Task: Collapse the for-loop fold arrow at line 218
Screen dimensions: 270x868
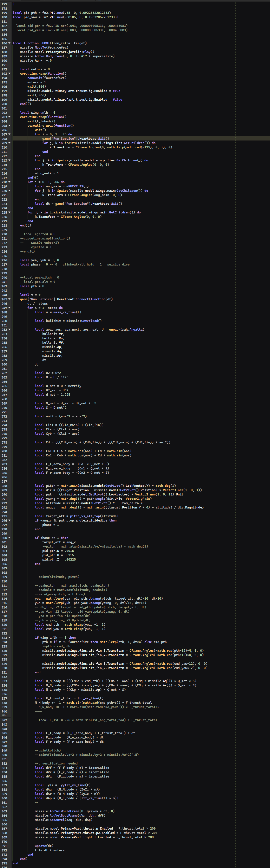Action: click(x=9, y=182)
